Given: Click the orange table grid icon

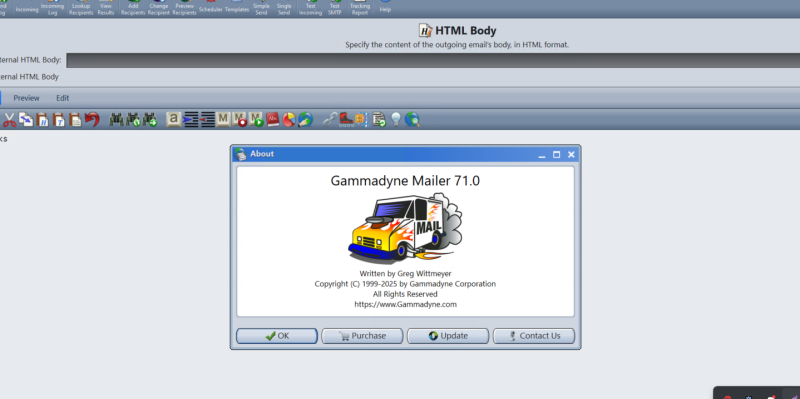Looking at the screenshot, I should pyautogui.click(x=361, y=120).
